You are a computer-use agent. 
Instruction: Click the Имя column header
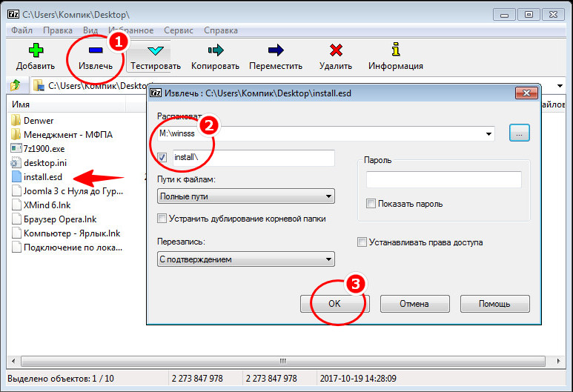pos(67,104)
